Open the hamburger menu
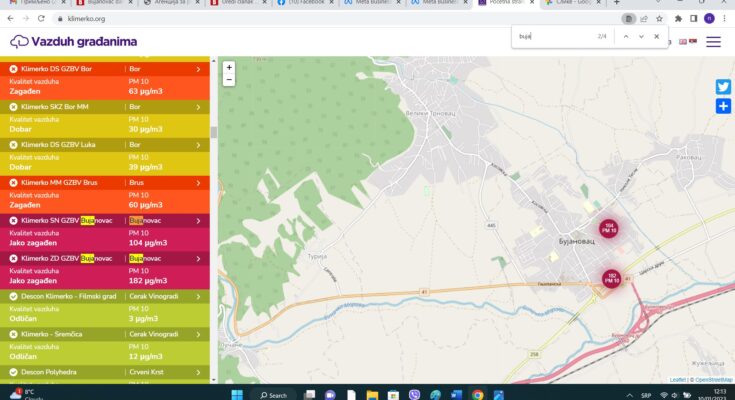 [x=713, y=42]
